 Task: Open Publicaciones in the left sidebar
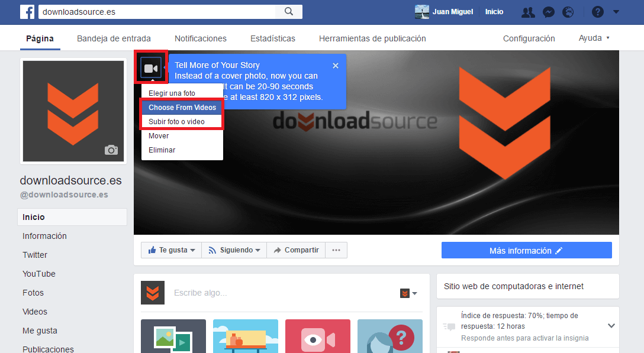48,349
